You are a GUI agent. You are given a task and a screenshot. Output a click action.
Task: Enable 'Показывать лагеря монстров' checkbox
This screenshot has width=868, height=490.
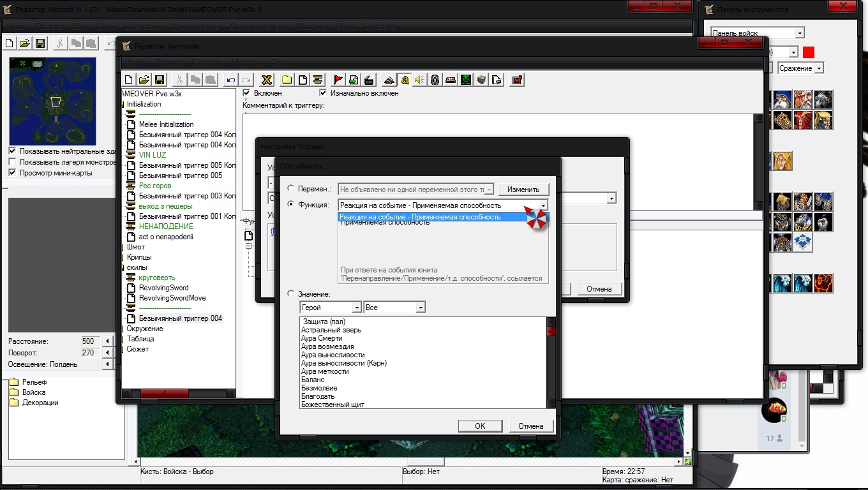tap(13, 162)
